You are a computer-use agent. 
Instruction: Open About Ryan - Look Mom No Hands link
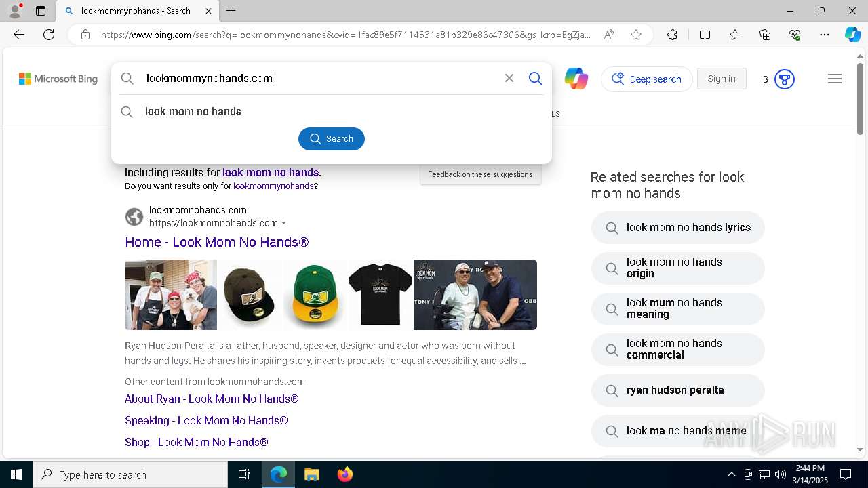pyautogui.click(x=212, y=399)
